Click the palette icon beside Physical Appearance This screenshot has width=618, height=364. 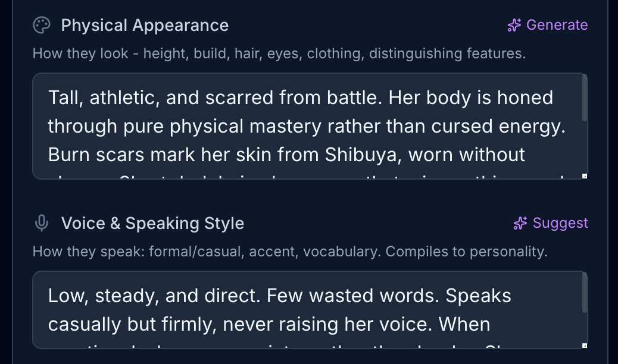(x=41, y=25)
